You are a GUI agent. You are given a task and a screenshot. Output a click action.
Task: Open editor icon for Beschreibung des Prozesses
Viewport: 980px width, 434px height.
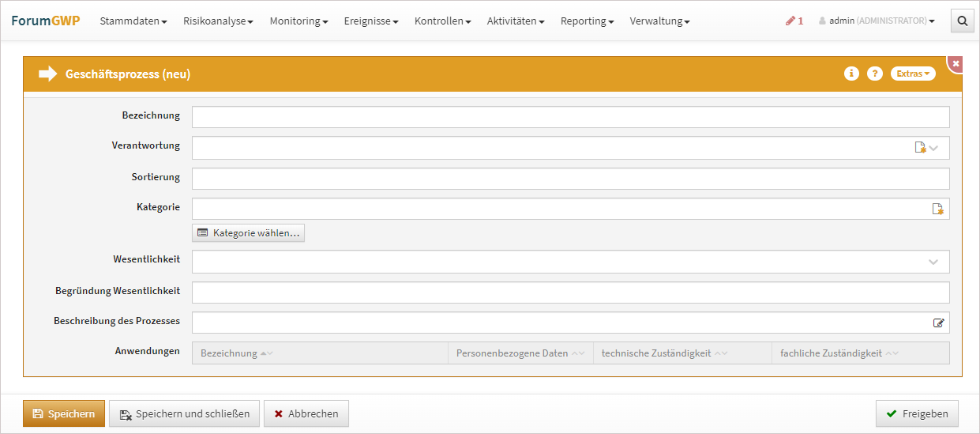tap(938, 323)
